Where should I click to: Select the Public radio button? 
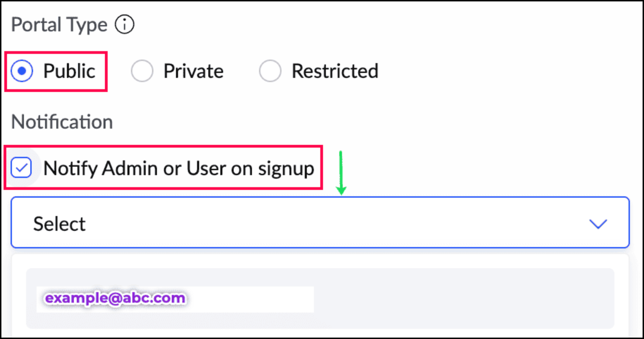click(22, 71)
